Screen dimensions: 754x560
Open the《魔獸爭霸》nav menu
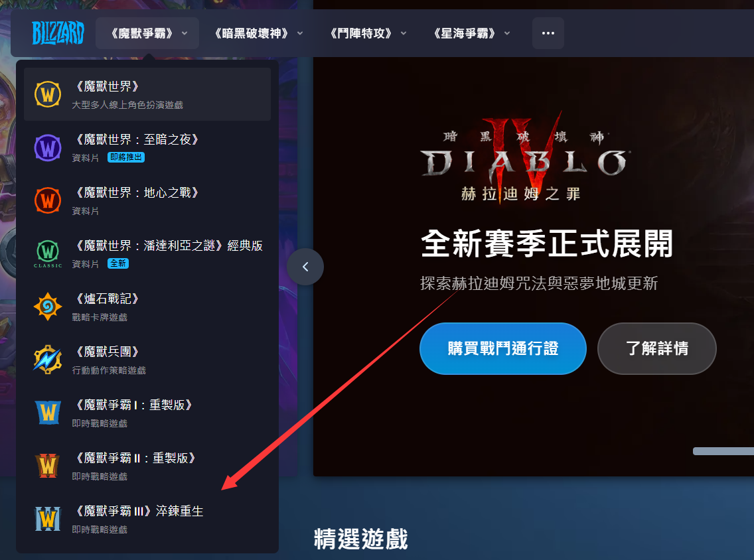point(147,33)
